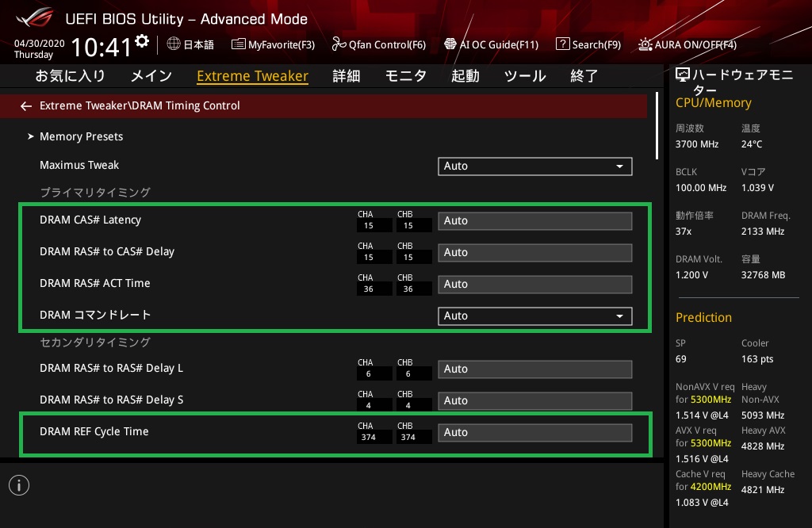
Task: Click the 100.00 MHz BCLK value
Action: click(701, 188)
